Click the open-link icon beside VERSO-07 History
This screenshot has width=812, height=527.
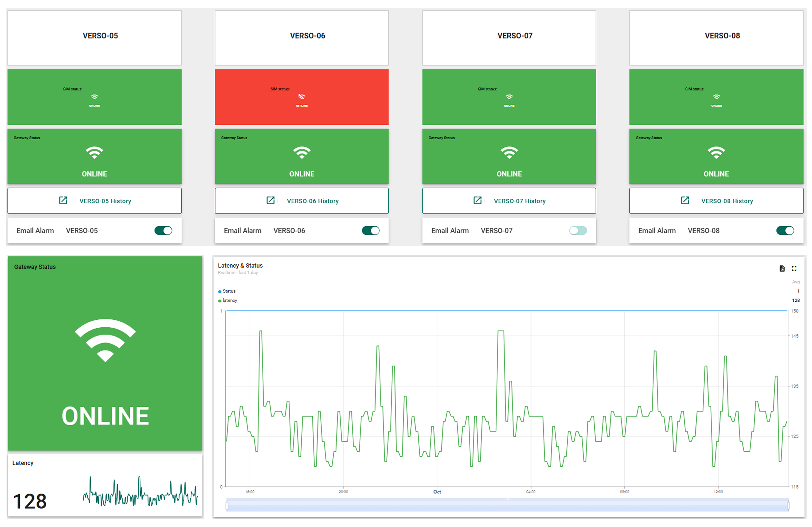coord(478,200)
